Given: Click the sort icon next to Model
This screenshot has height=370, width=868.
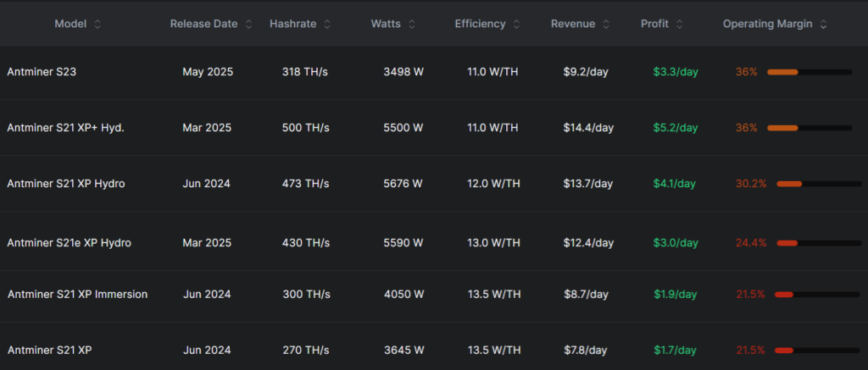Looking at the screenshot, I should [97, 25].
